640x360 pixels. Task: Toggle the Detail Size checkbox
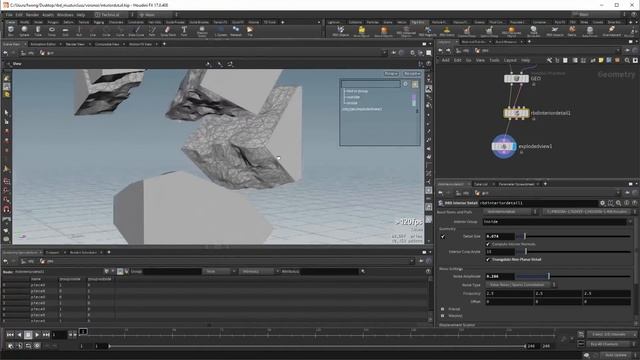(x=443, y=236)
